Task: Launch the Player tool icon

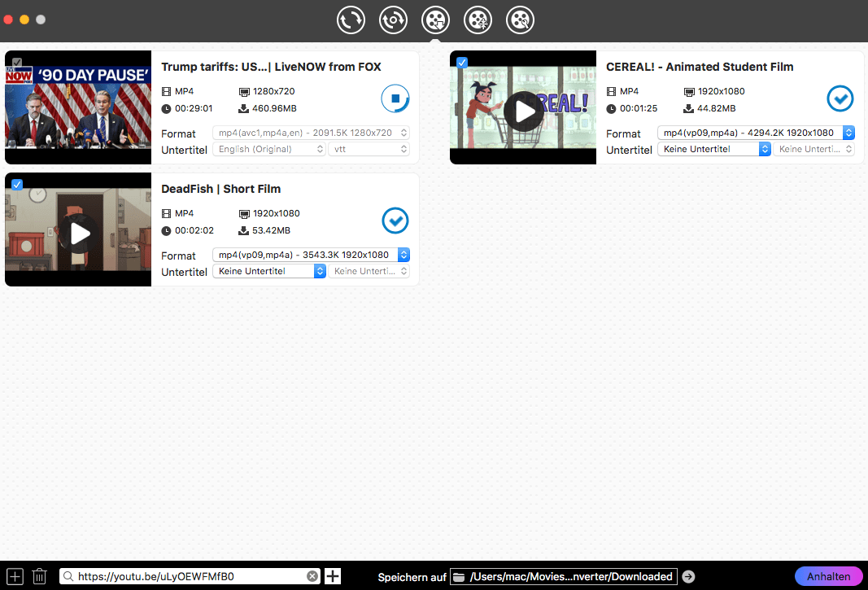Action: (x=520, y=20)
